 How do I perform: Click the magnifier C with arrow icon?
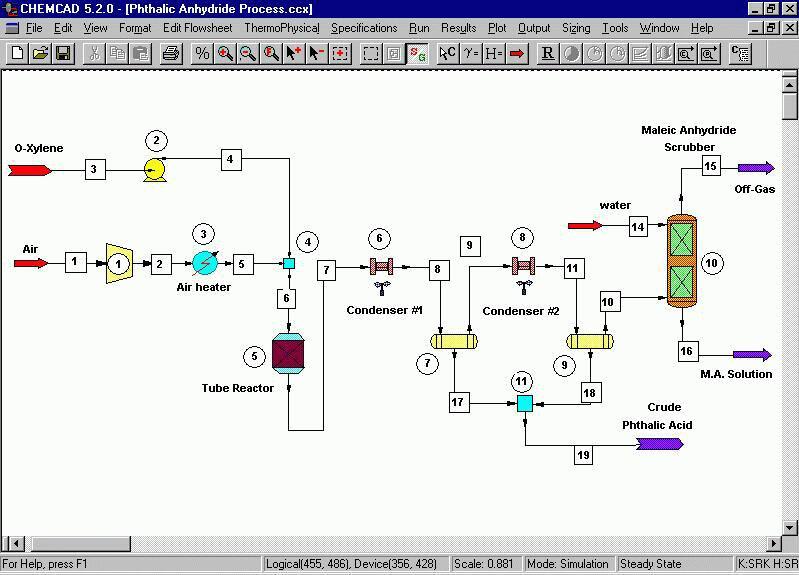[x=686, y=53]
